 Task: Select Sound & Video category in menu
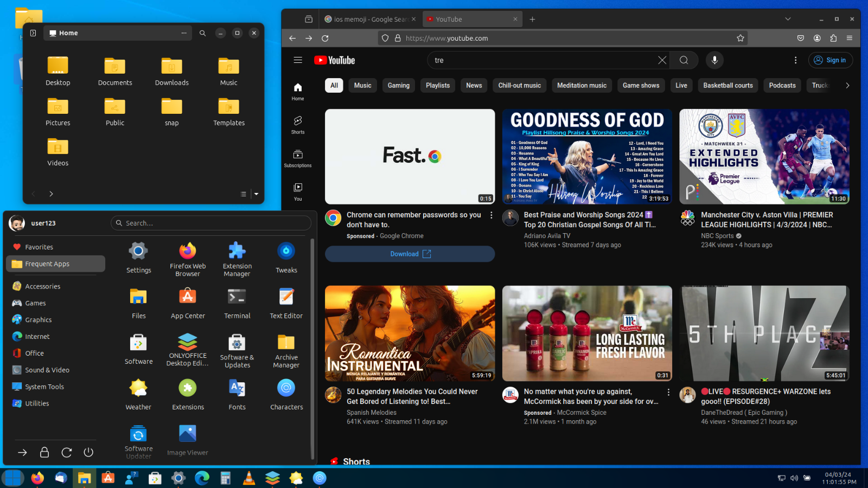tap(55, 370)
